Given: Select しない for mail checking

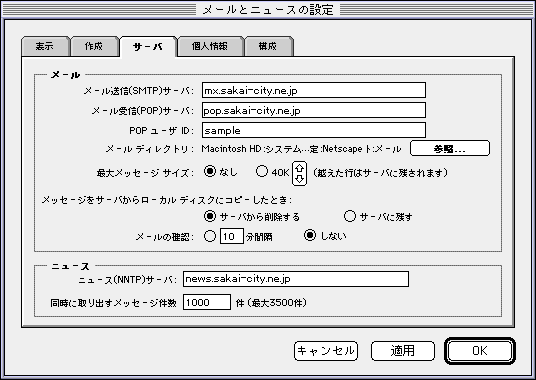Looking at the screenshot, I should [x=310, y=235].
